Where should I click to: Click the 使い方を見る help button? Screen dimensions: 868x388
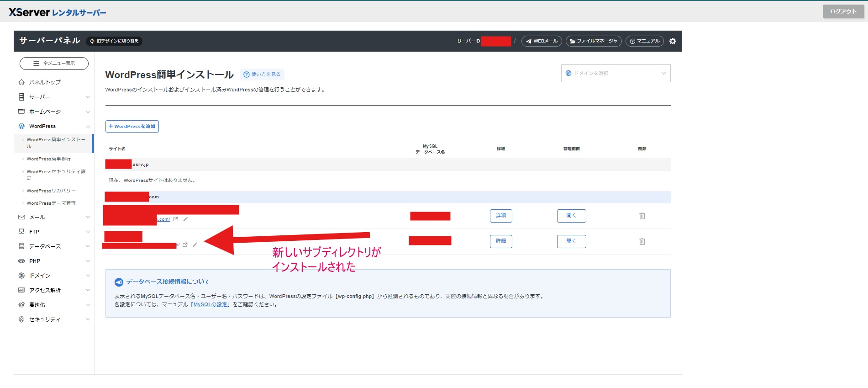coord(262,74)
